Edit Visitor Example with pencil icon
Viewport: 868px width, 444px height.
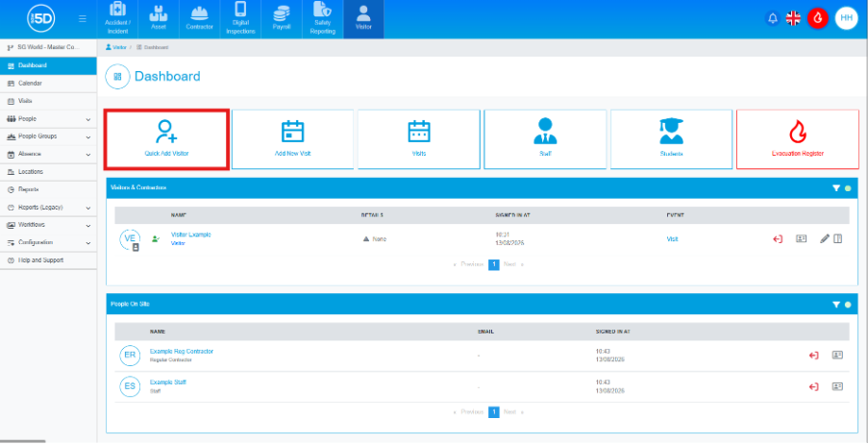pyautogui.click(x=825, y=238)
